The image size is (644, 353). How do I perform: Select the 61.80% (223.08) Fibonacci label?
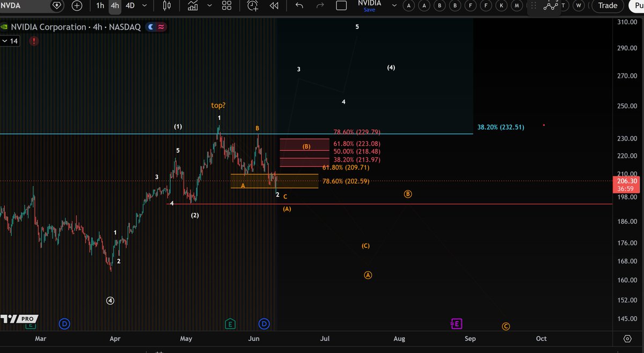[356, 144]
